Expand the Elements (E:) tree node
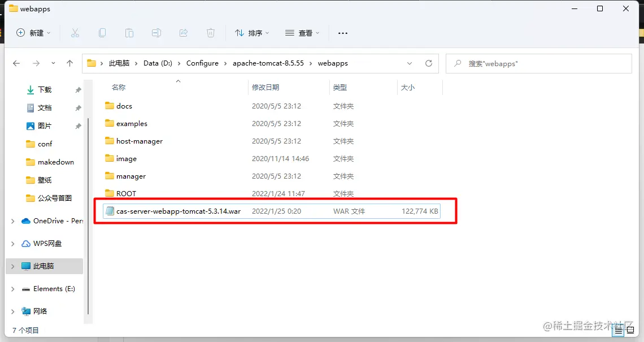The width and height of the screenshot is (644, 342). coord(13,289)
